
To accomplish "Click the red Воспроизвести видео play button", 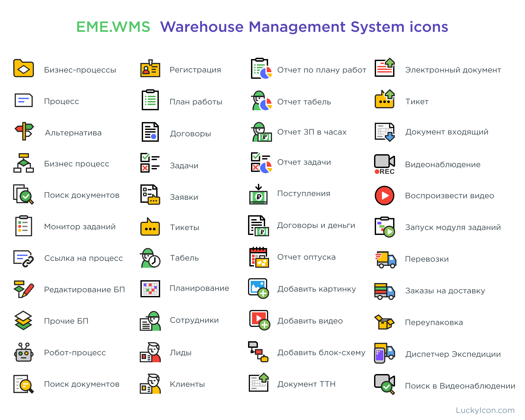I will 385,196.
